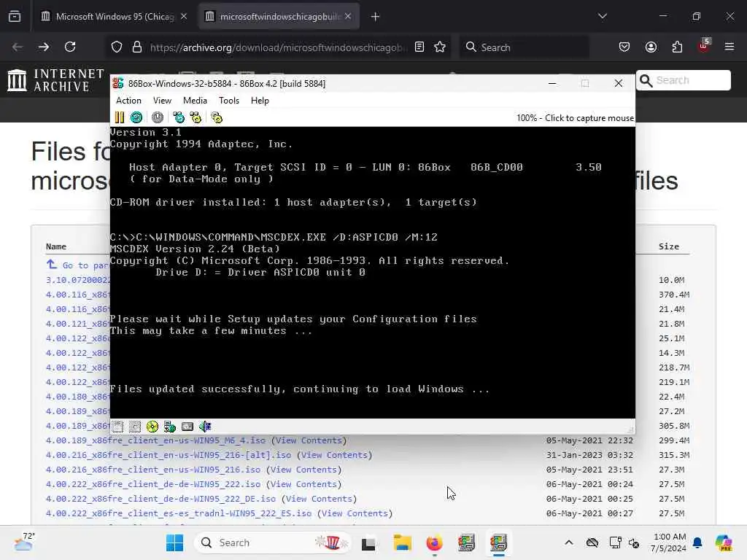
Task: Switch to Microsoft Windows 95 (Chicago) tab
Action: click(x=115, y=17)
